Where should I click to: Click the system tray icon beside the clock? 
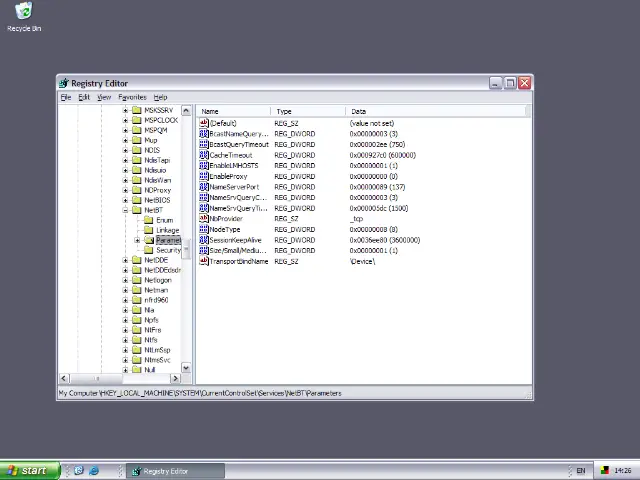tap(604, 471)
